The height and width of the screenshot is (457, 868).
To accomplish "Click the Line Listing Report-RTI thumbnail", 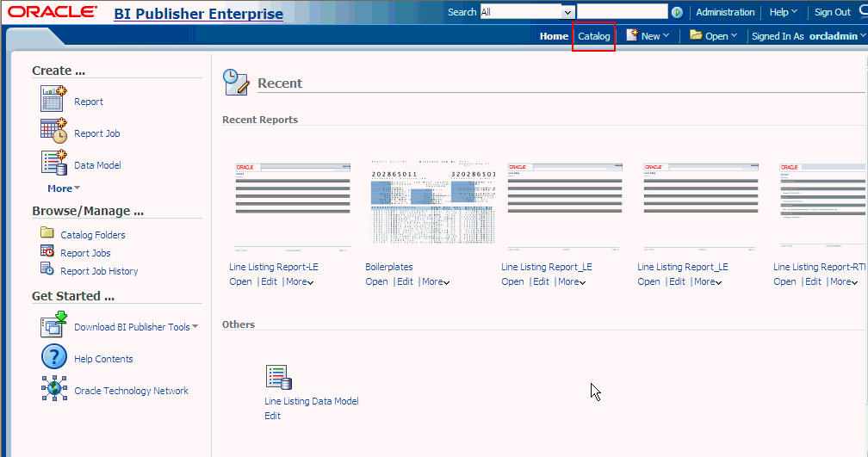I will click(821, 205).
